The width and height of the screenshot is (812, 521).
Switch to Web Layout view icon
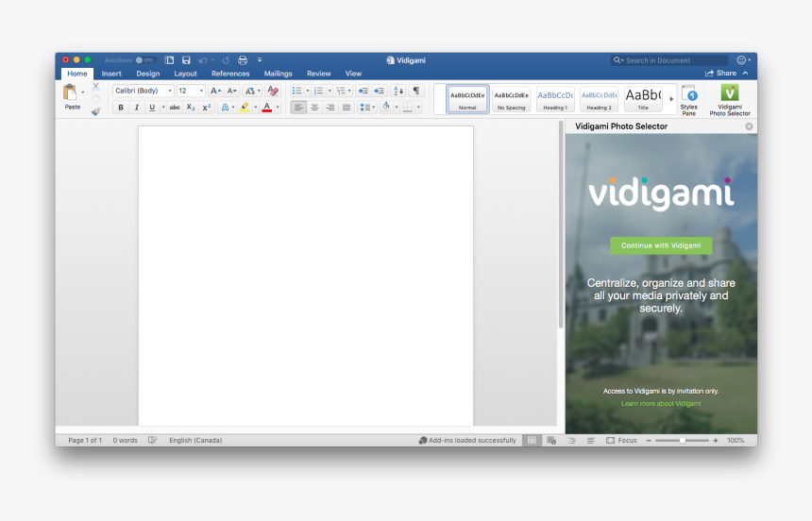pos(551,440)
